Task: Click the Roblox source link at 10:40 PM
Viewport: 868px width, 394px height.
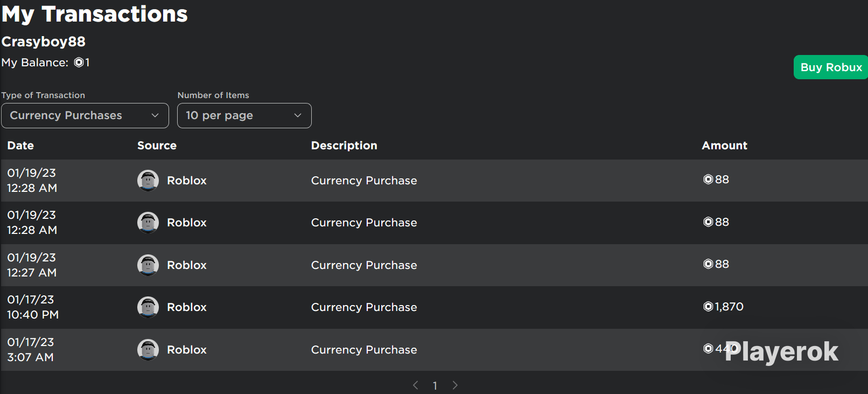Action: (x=186, y=307)
